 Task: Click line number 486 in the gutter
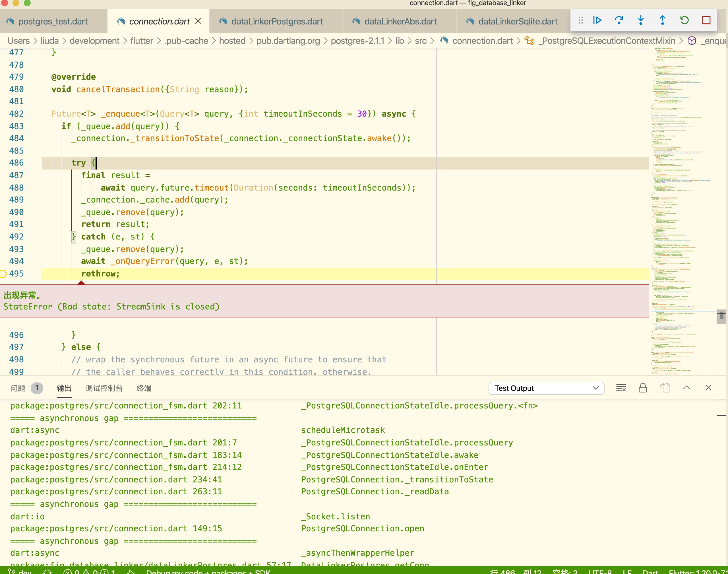coord(16,163)
